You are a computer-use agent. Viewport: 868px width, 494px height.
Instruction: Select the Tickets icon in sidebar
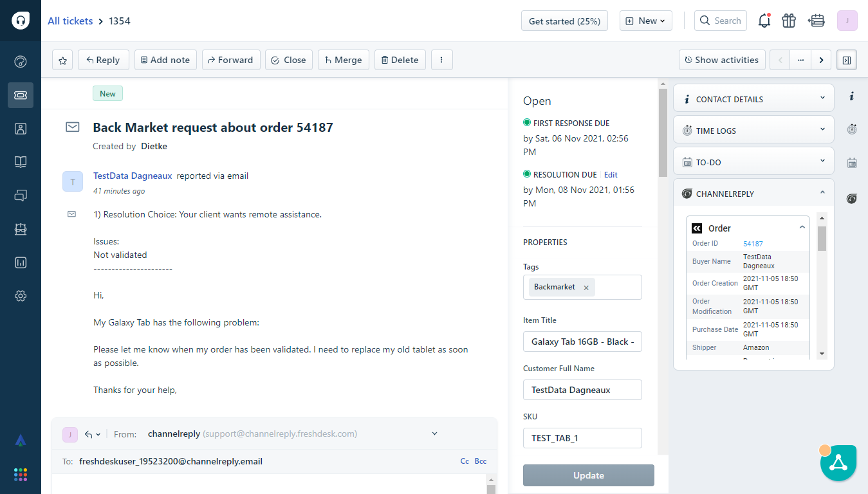[21, 95]
